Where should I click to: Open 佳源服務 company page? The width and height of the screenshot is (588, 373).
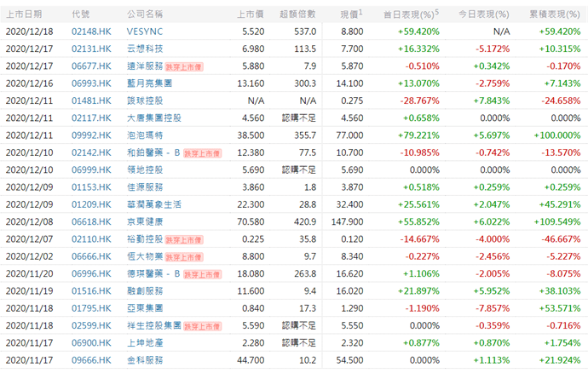[x=145, y=187]
